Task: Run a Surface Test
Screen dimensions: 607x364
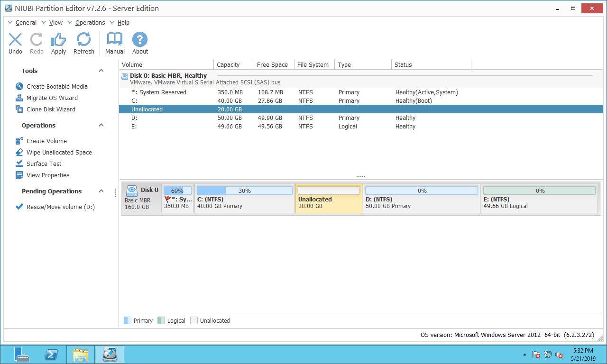Action: point(42,164)
